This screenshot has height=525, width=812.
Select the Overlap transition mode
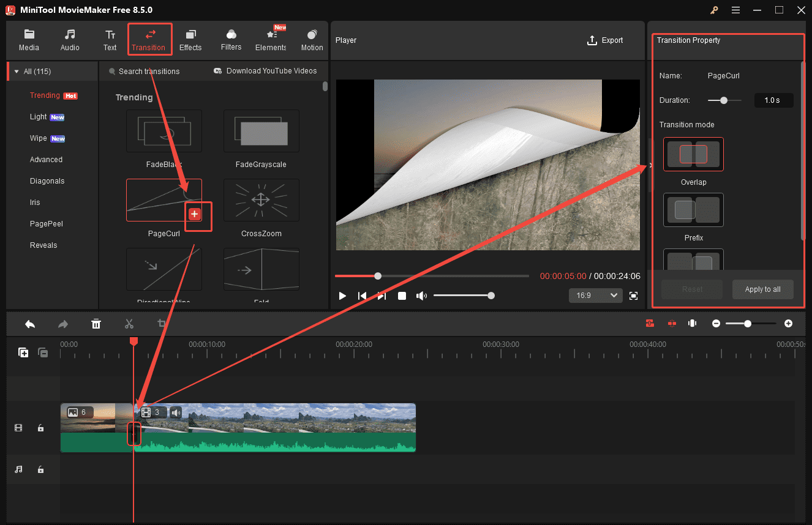coord(693,154)
